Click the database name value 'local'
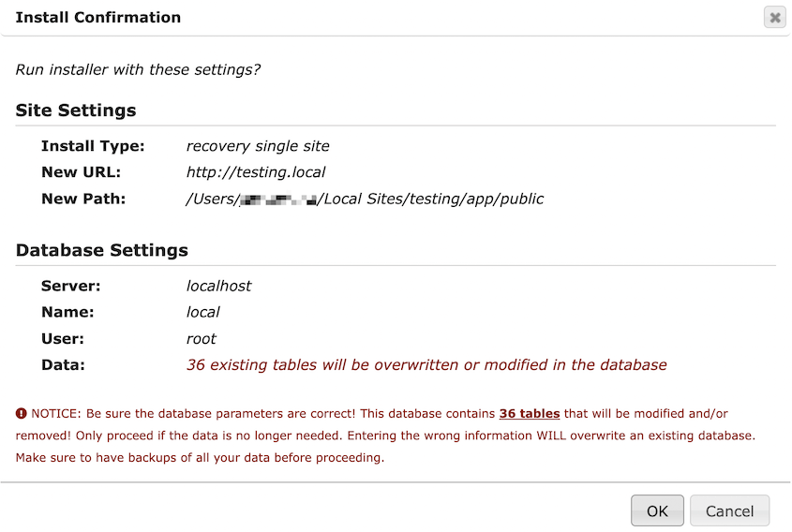The height and width of the screenshot is (532, 792). 203,313
